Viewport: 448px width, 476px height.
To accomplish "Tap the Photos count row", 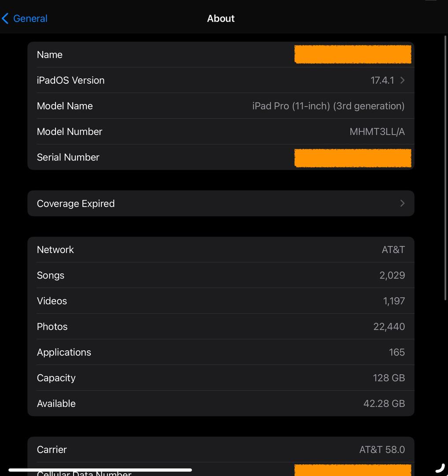I will 220,327.
